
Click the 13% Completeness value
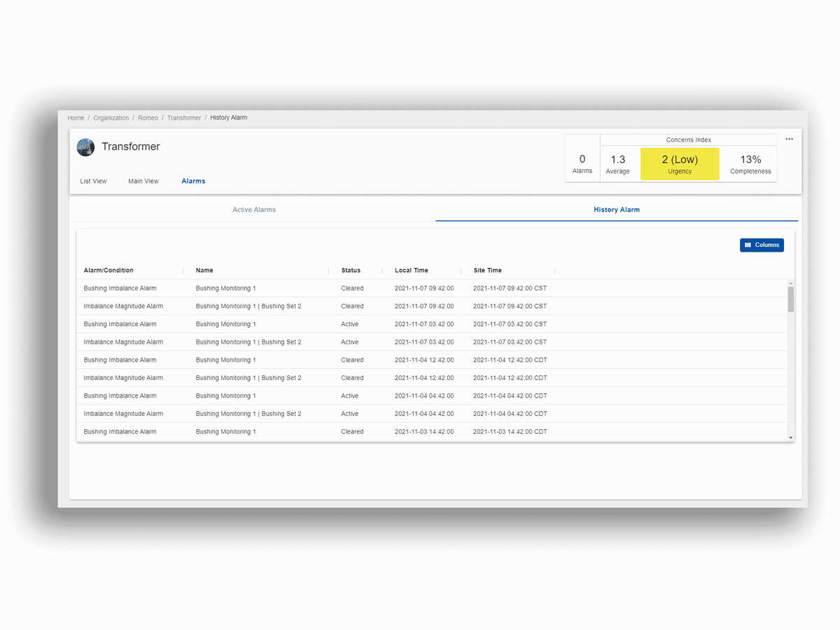click(x=750, y=164)
